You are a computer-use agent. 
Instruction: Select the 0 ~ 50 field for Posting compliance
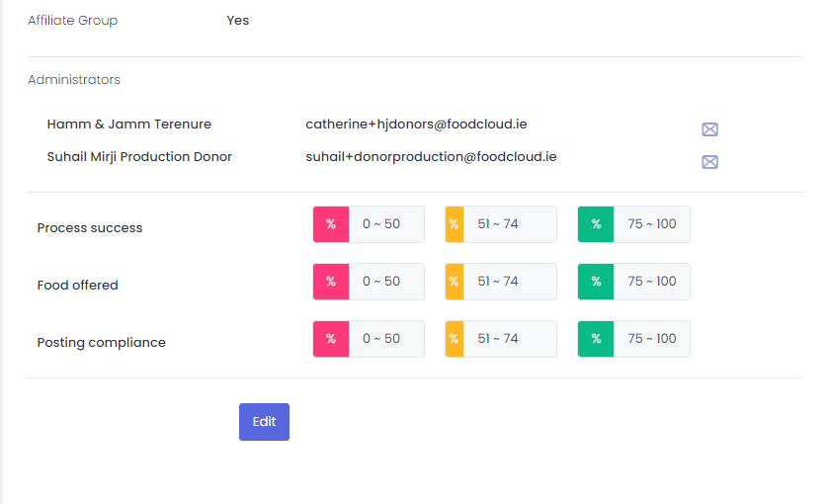click(x=385, y=339)
